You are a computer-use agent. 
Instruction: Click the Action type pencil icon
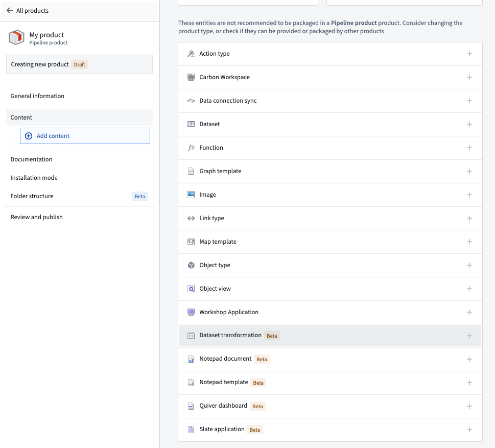click(x=191, y=54)
